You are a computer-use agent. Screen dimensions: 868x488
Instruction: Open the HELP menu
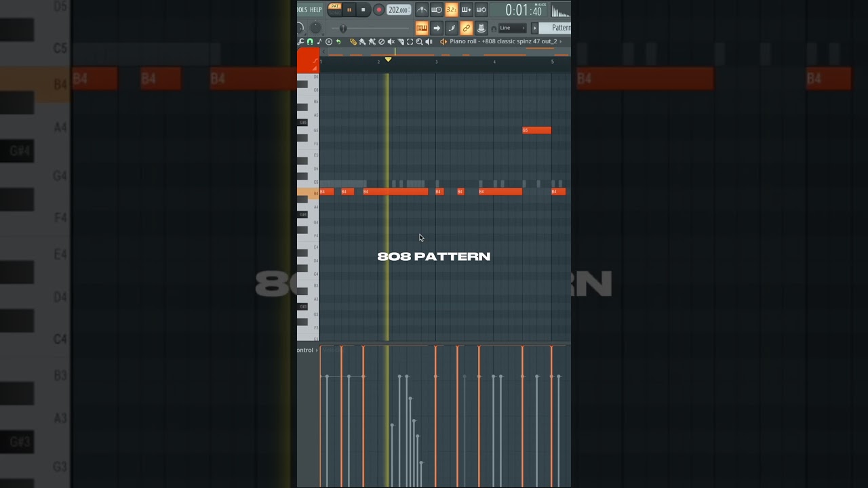coord(316,9)
